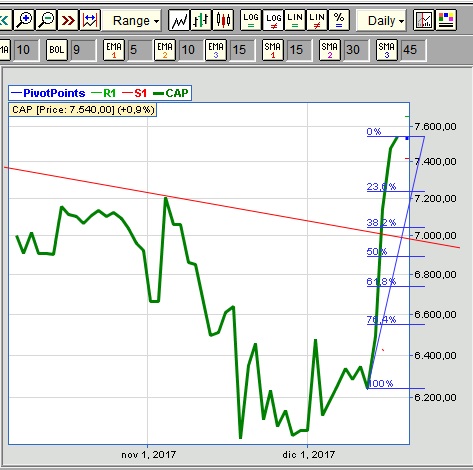Select the line chart style icon
The width and height of the screenshot is (473, 470).
[179, 20]
